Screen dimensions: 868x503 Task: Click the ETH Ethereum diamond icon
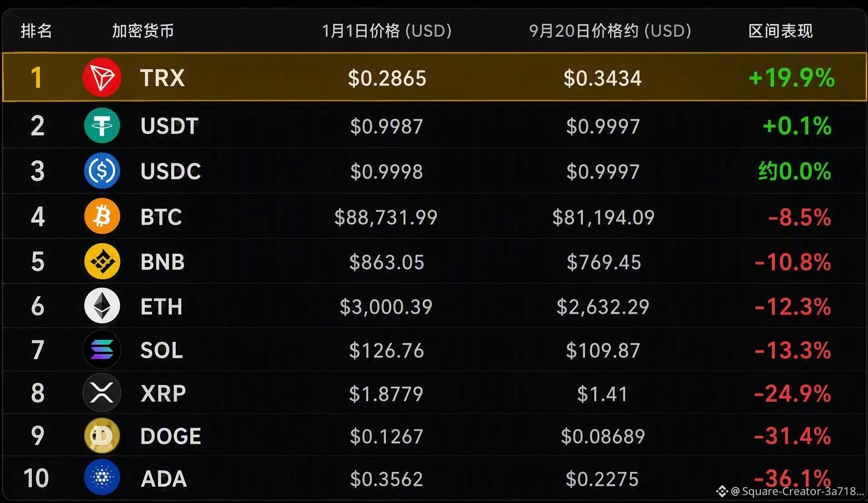102,306
